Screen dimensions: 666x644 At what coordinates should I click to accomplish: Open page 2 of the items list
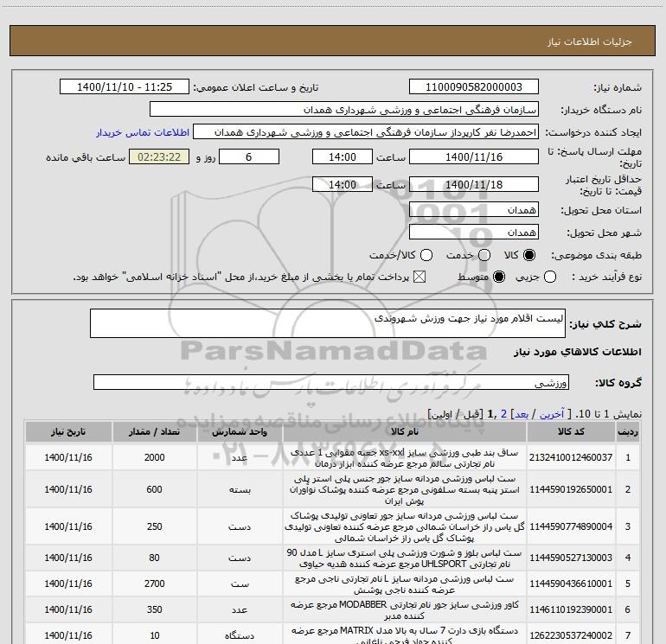point(503,414)
